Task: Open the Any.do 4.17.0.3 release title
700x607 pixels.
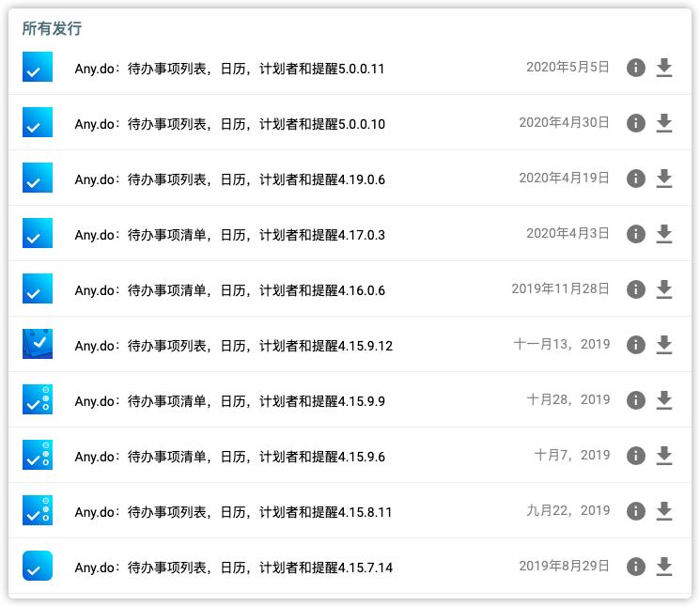Action: [229, 235]
